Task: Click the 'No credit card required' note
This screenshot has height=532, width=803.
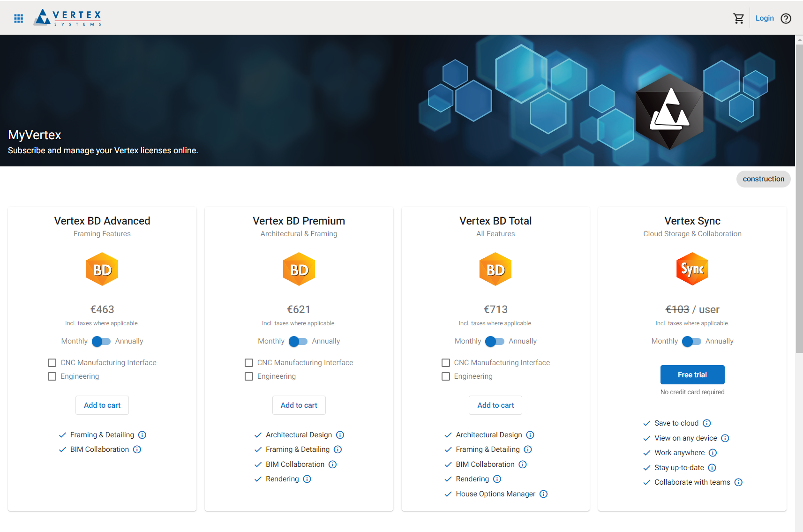Action: 692,392
